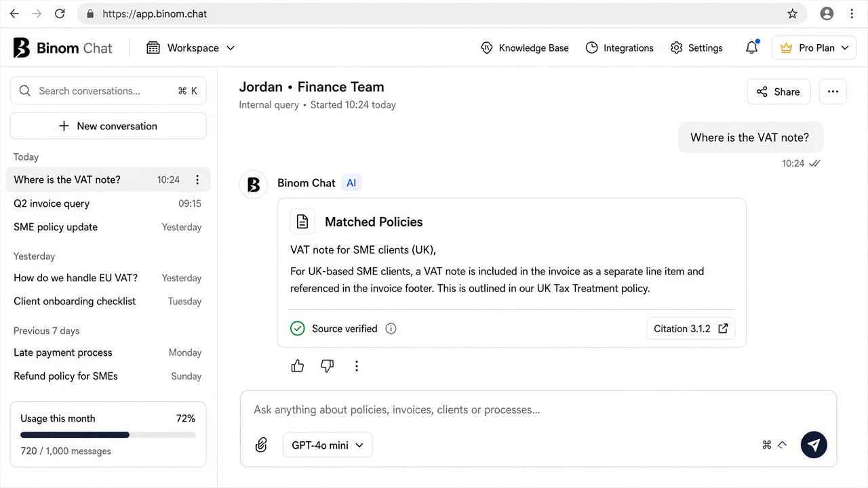Click the Binom Chat logo in header
Image resolution: width=868 pixels, height=488 pixels.
point(62,47)
